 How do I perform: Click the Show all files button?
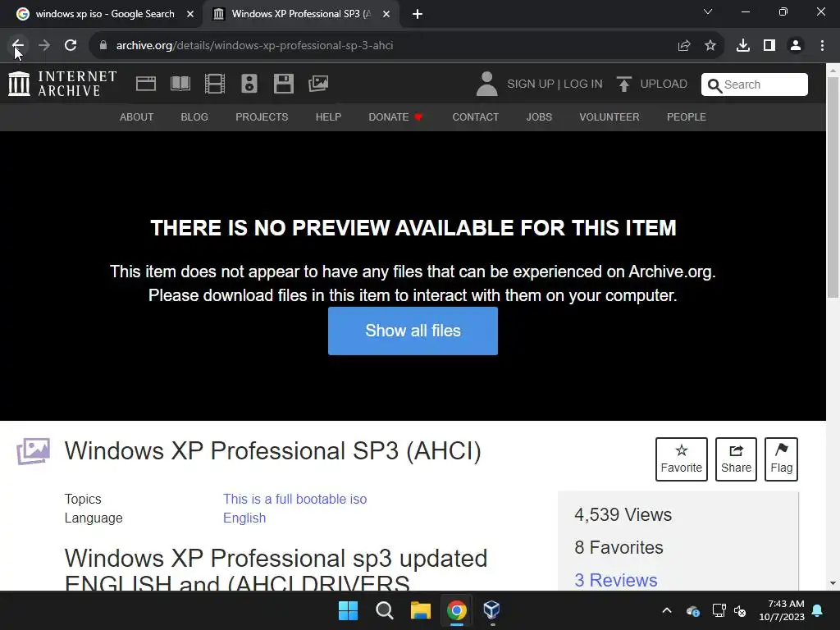tap(413, 331)
